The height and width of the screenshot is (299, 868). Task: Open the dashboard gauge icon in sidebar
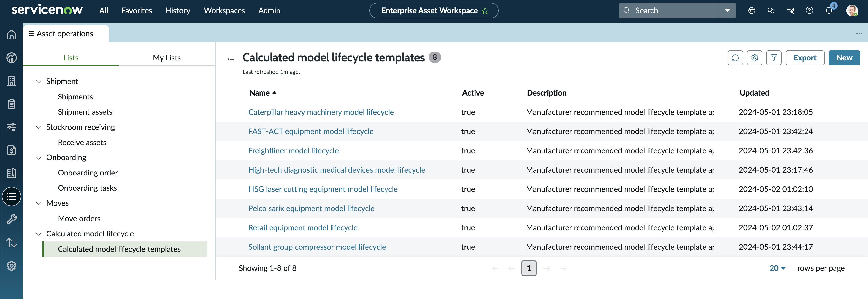(x=12, y=58)
